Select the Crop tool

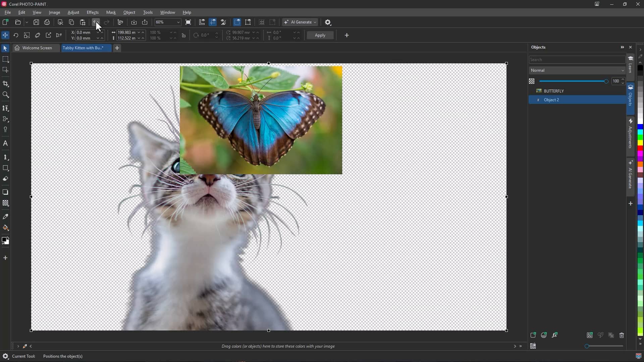point(5,84)
